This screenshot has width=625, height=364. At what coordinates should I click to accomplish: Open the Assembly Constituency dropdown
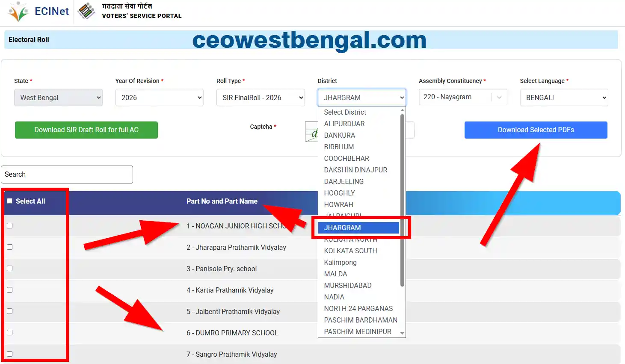pos(462,97)
